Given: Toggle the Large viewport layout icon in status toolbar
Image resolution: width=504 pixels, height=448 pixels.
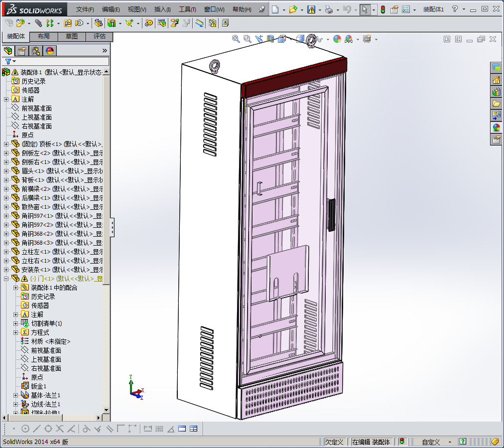Looking at the screenshot, I should (182, 429).
